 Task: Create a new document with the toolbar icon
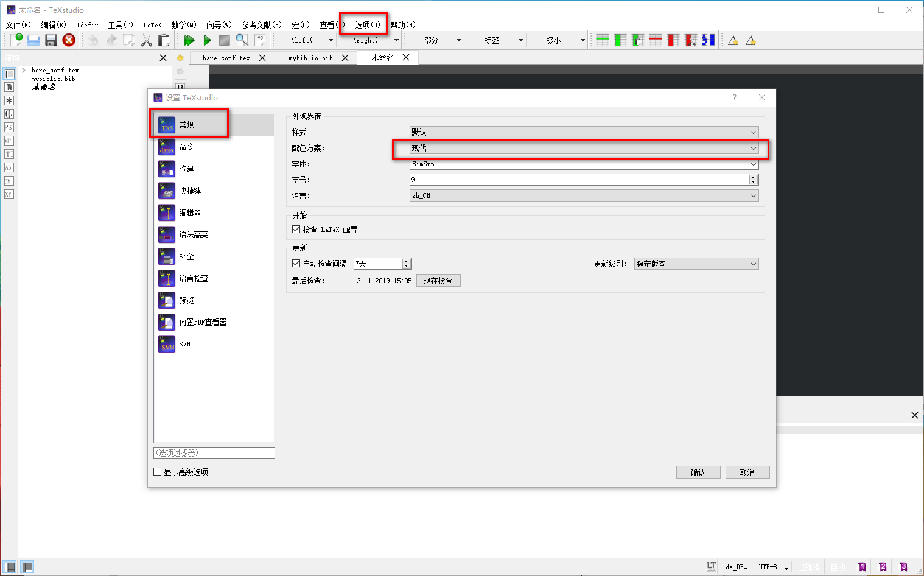pos(16,40)
